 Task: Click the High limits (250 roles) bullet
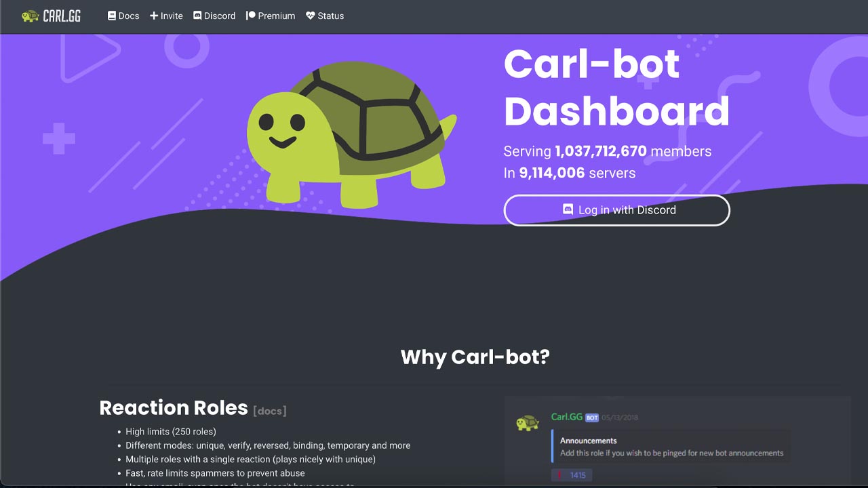click(171, 432)
